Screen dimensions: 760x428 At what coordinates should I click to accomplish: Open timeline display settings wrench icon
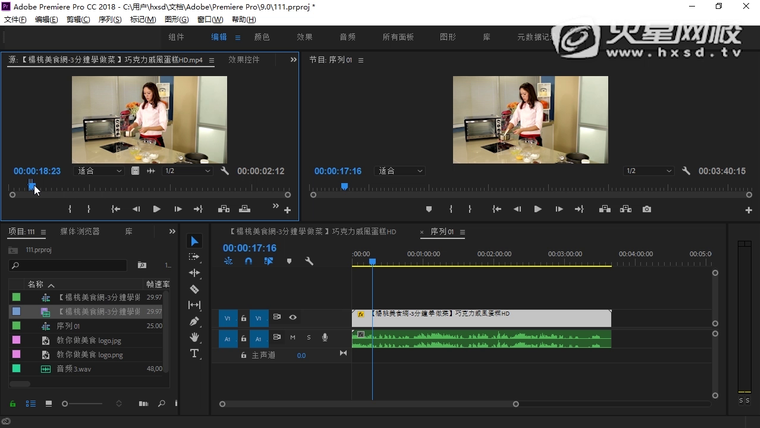click(x=309, y=261)
